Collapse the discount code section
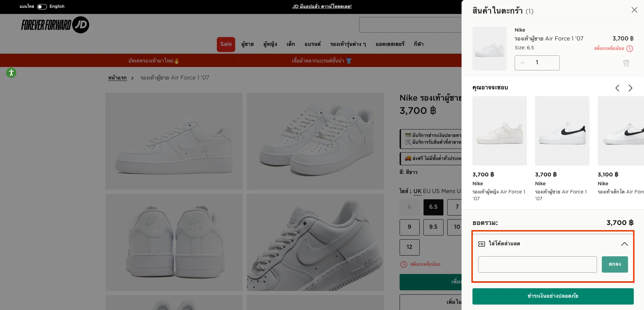This screenshot has width=644, height=310. coord(625,244)
